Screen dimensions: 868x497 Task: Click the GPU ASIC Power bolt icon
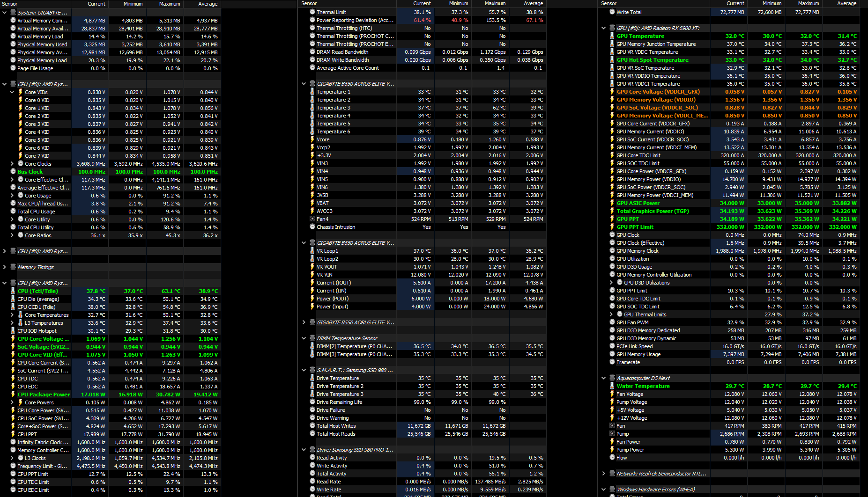[x=612, y=203]
